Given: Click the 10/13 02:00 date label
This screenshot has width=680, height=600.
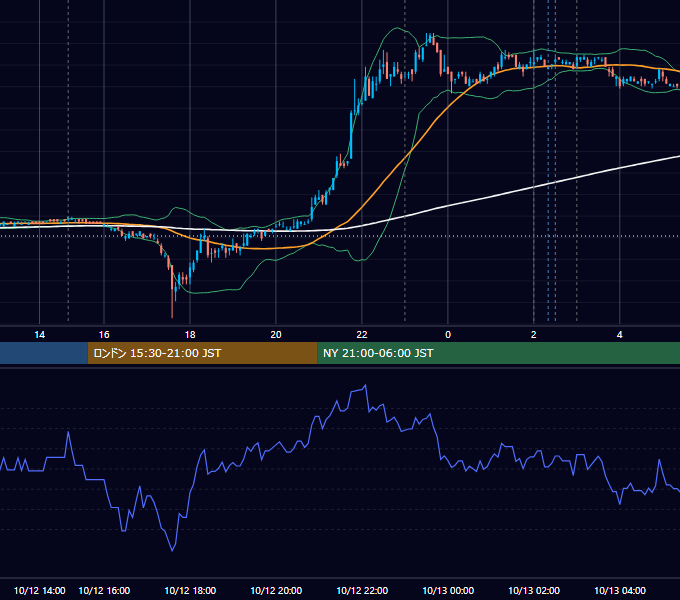Looking at the screenshot, I should 534,590.
